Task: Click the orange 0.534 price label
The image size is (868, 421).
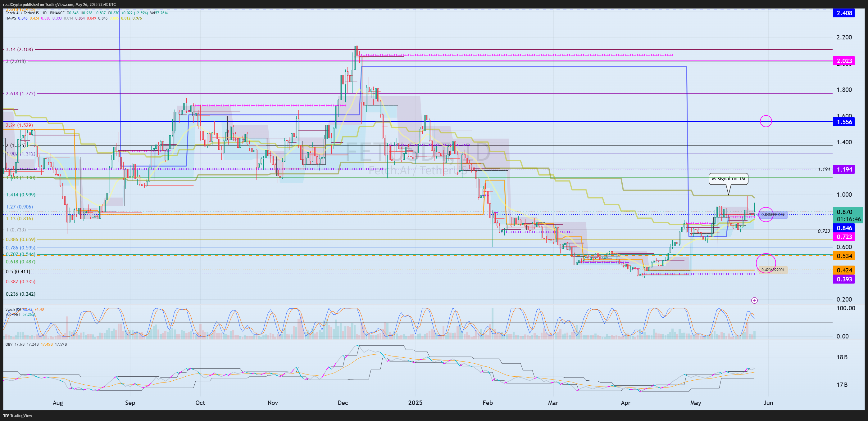Action: point(844,256)
